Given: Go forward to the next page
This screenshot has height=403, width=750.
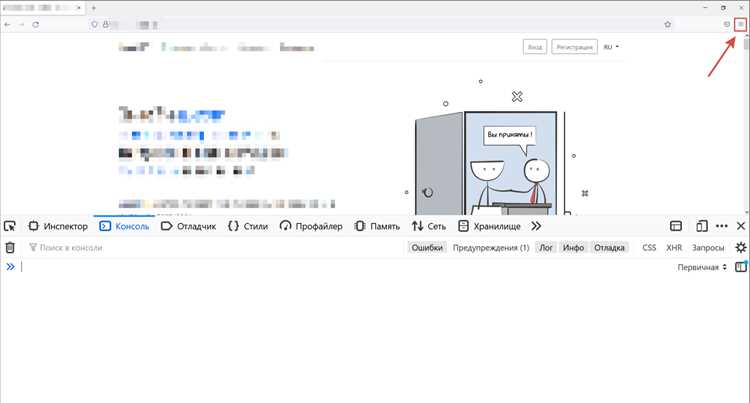Looking at the screenshot, I should 21,24.
